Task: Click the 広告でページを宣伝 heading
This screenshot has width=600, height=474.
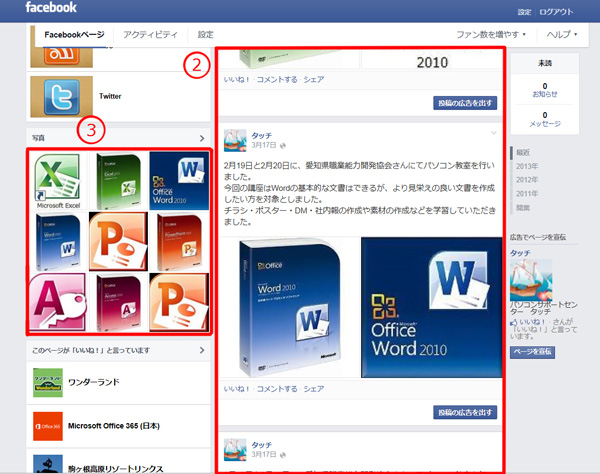Action: pos(538,237)
